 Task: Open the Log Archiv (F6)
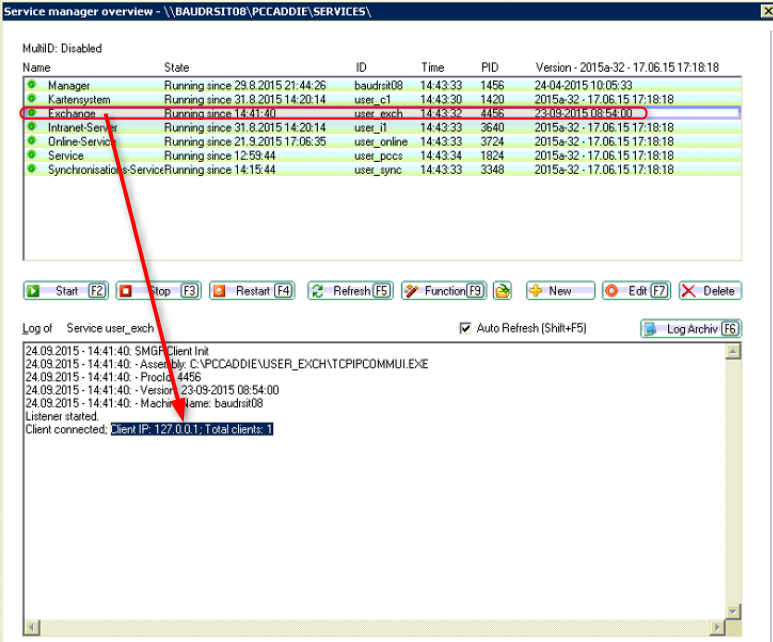point(690,329)
